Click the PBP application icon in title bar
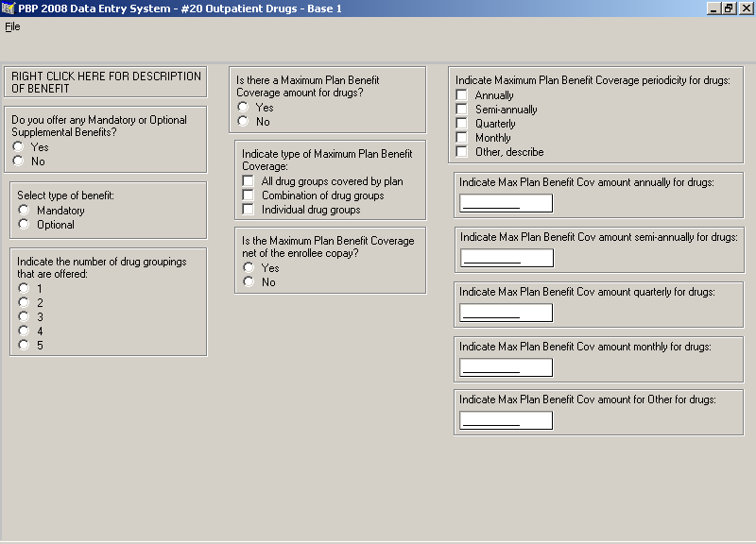The width and height of the screenshot is (756, 544). point(9,8)
